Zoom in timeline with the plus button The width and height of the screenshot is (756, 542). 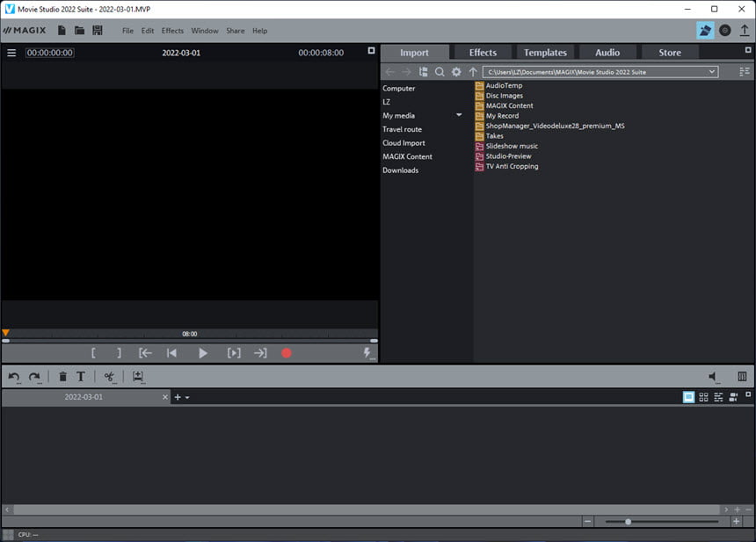pos(737,521)
